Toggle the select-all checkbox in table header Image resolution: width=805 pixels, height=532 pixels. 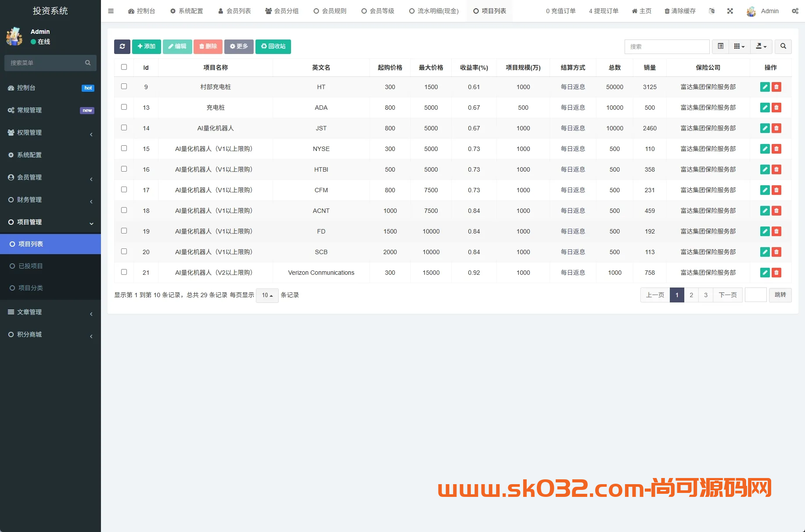point(124,67)
